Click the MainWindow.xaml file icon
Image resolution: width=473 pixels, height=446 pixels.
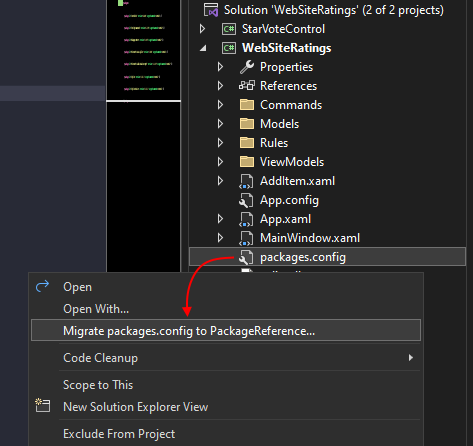pyautogui.click(x=246, y=238)
